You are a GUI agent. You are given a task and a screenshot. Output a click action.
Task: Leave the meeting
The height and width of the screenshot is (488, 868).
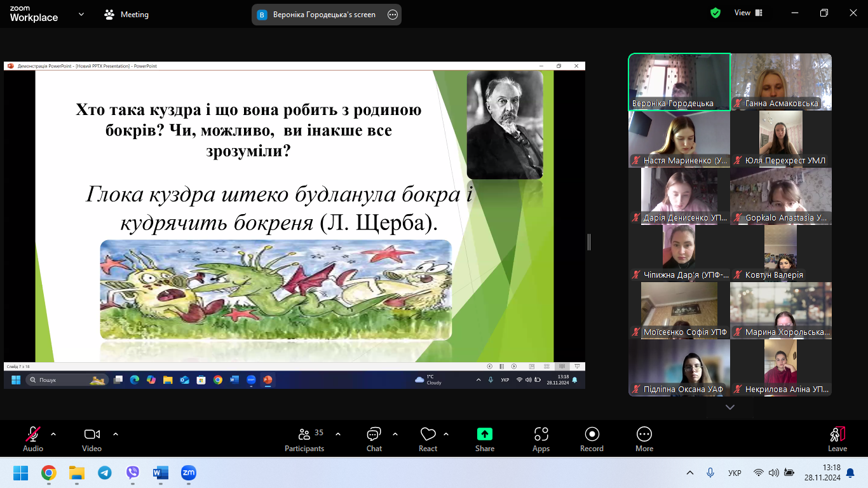837,440
